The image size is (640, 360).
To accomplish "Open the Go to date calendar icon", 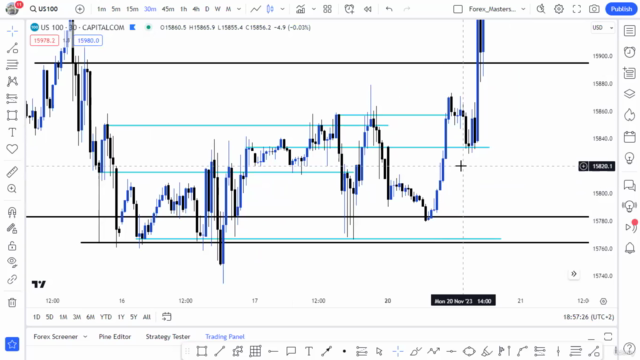I will point(167,317).
